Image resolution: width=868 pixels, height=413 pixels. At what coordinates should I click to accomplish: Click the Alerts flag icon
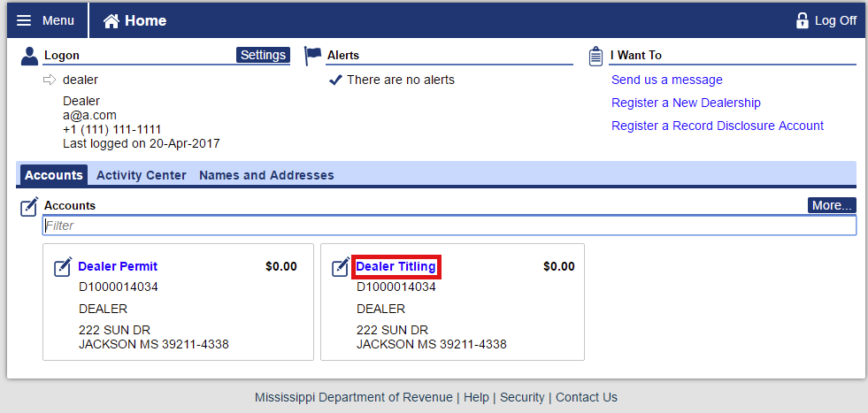point(312,56)
